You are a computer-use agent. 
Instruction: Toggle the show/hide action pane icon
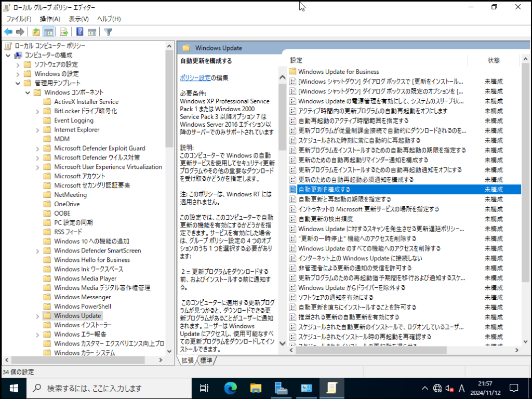[x=91, y=32]
